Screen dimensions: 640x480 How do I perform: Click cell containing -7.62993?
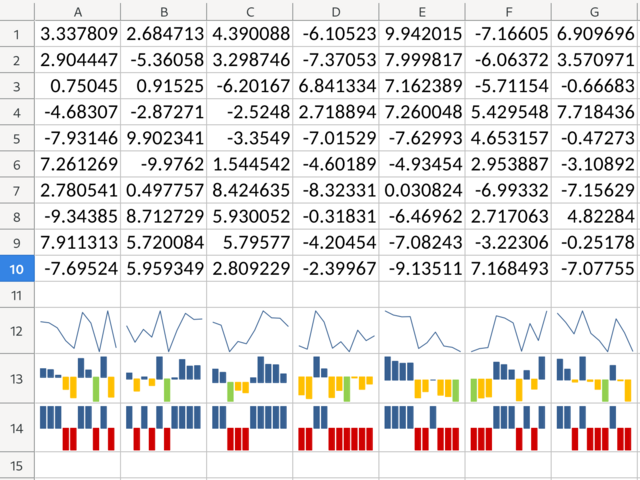point(422,138)
